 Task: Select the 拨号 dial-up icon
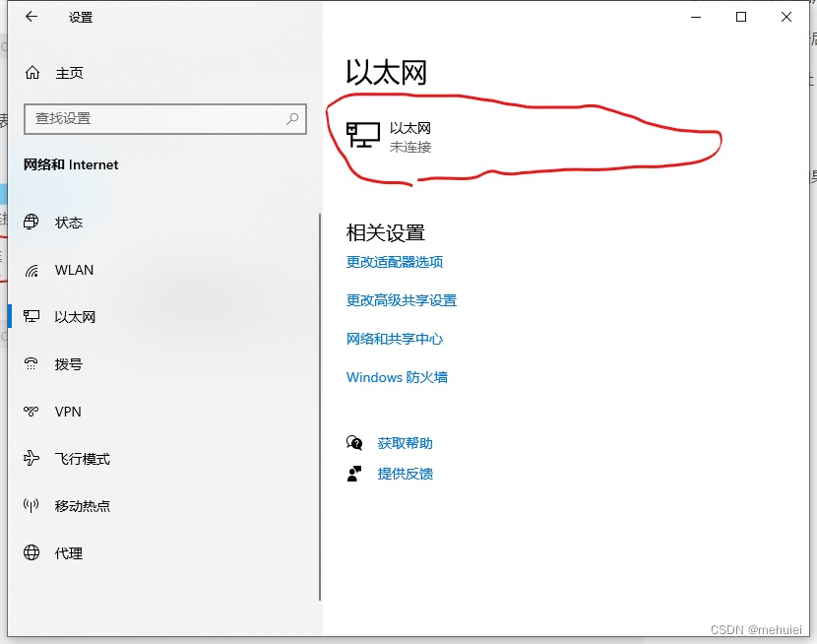[31, 363]
